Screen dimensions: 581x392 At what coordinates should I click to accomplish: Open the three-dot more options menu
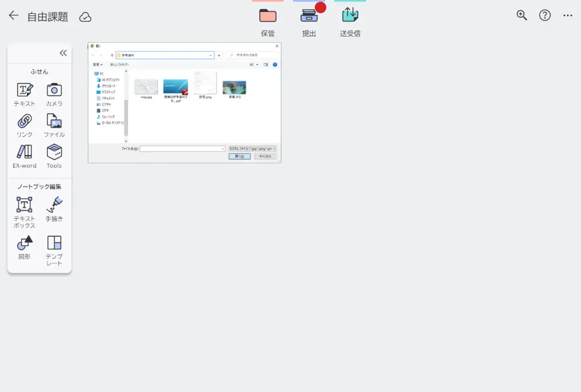coord(567,15)
